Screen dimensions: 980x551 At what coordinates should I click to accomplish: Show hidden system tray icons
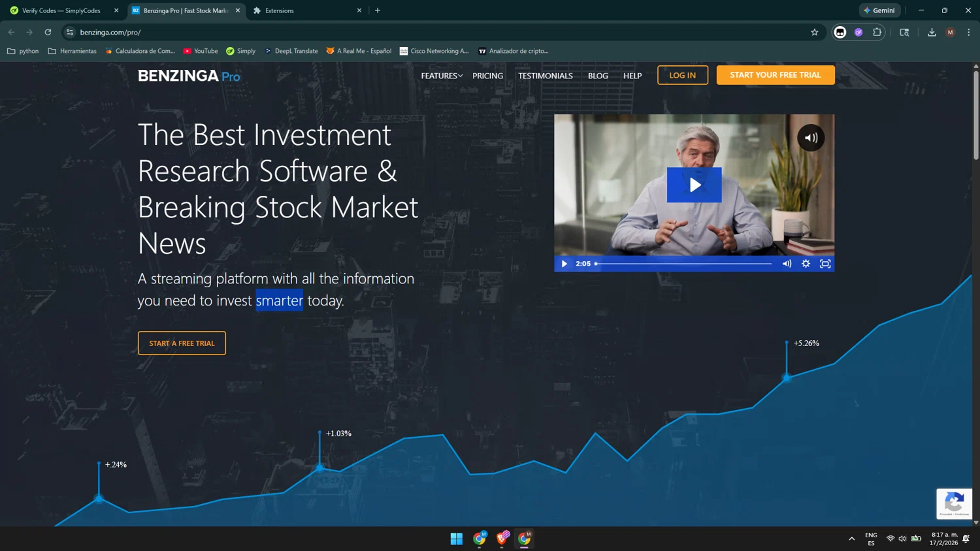[x=851, y=539]
